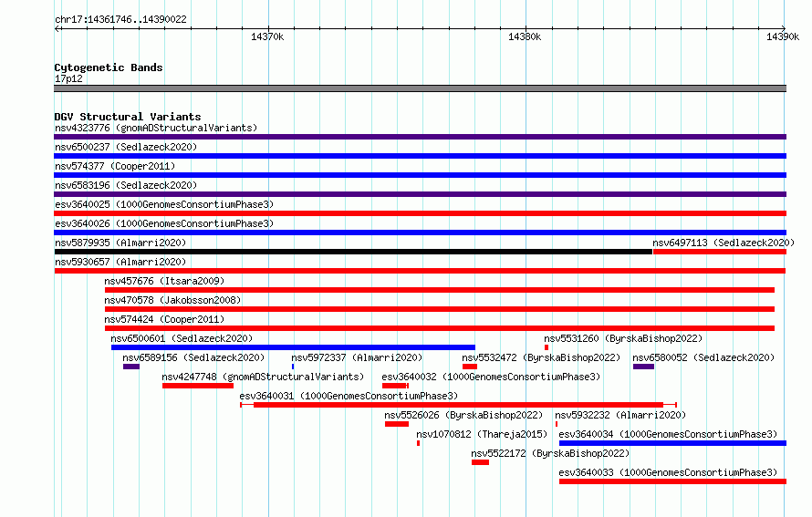Viewport: 812px width, 517px height.
Task: Click the red nsv457676 variant bar
Action: pos(440,290)
